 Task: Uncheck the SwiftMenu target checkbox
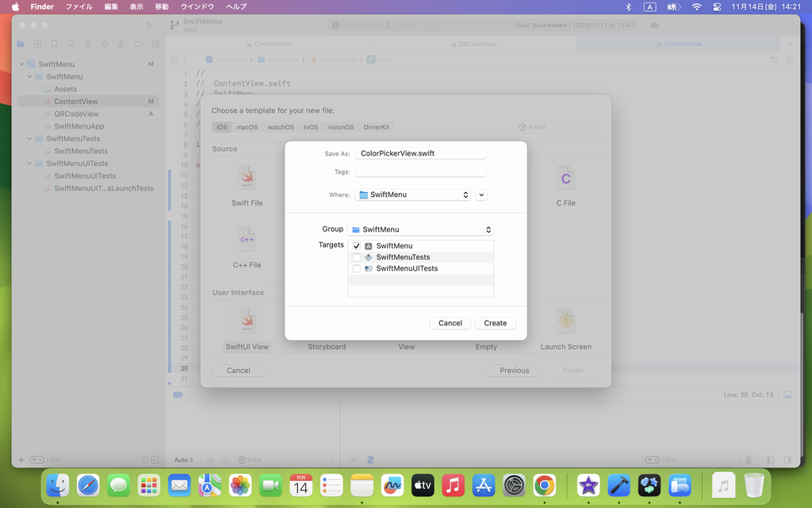click(357, 246)
